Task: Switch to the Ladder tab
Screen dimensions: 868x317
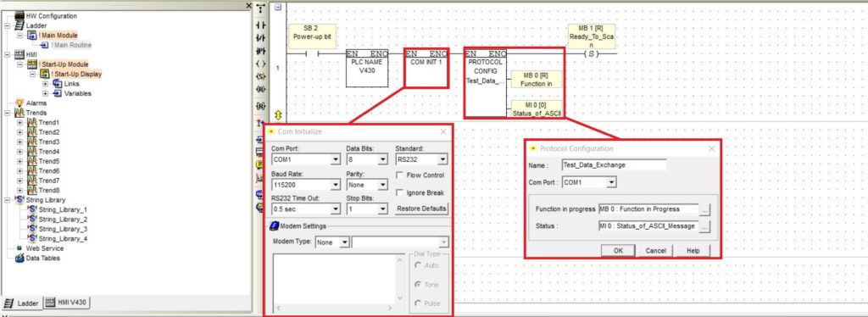Action: click(23, 303)
